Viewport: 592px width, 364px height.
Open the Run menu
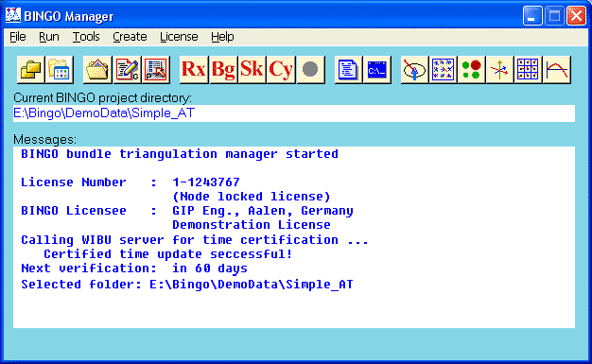point(49,37)
